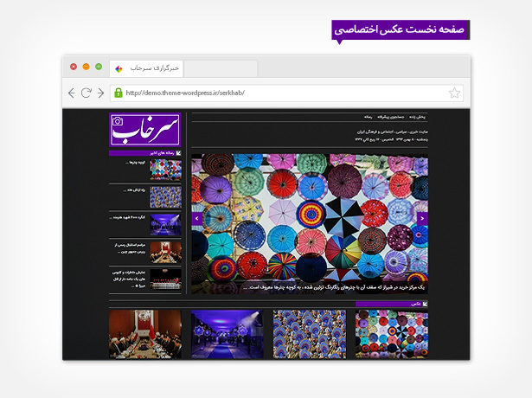Click the arrow icon on the sidebar section header
Image resolution: width=532 pixels, height=398 pixels.
(178, 153)
